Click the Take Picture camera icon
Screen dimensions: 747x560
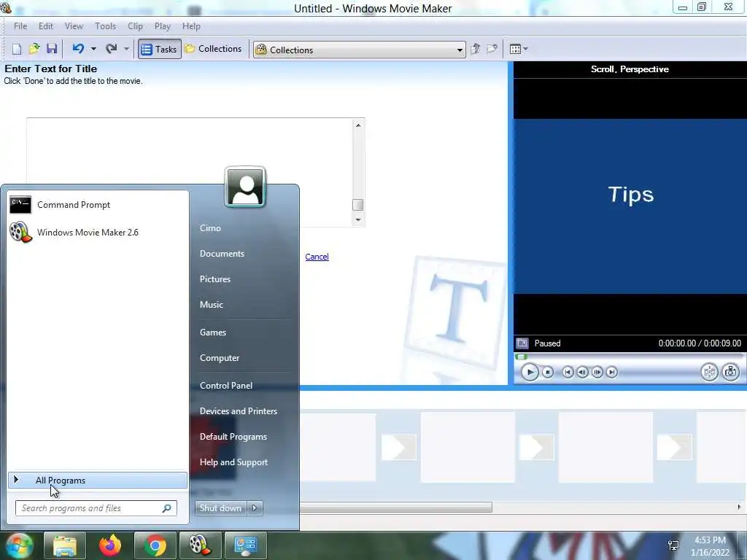point(731,372)
